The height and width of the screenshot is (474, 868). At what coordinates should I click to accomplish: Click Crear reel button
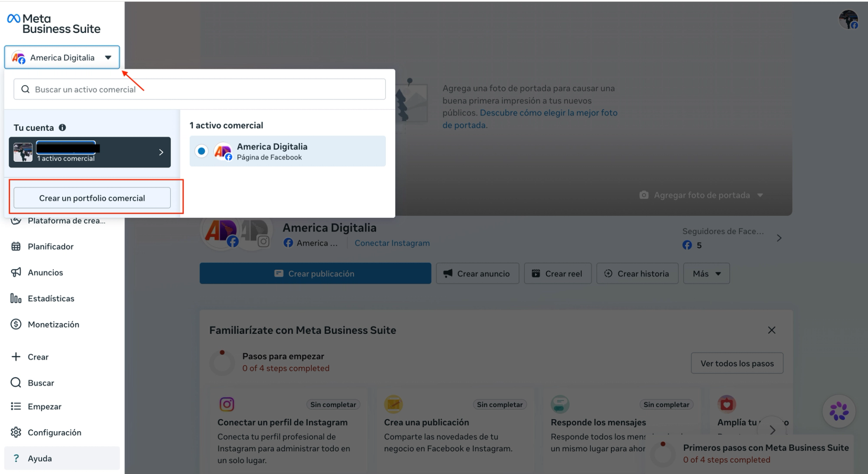point(557,273)
